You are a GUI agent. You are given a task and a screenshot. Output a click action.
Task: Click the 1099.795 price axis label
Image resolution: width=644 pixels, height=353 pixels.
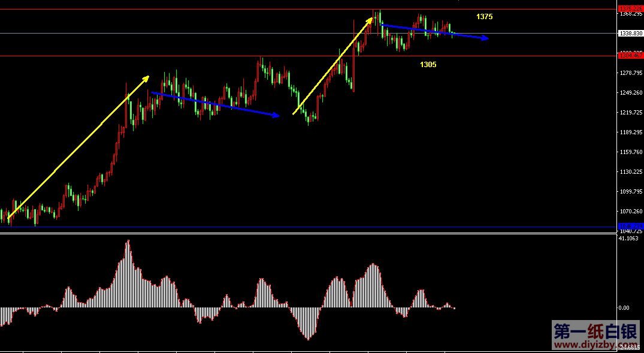click(631, 192)
